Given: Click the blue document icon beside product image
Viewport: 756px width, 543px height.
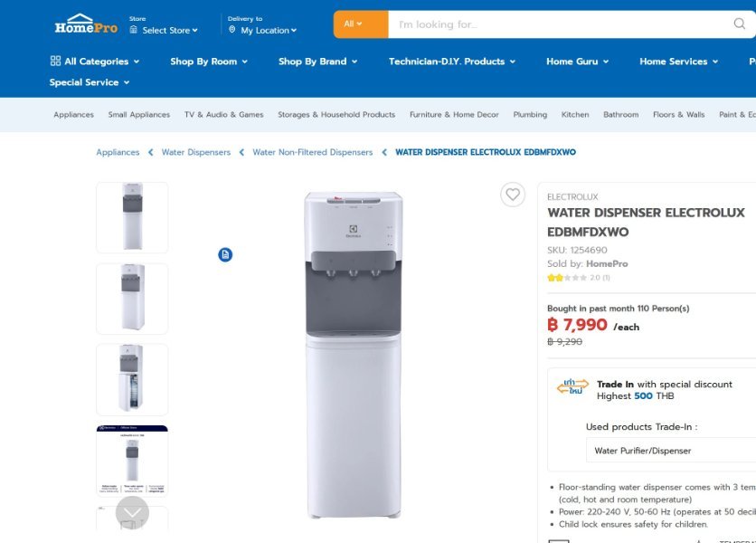Looking at the screenshot, I should (225, 254).
